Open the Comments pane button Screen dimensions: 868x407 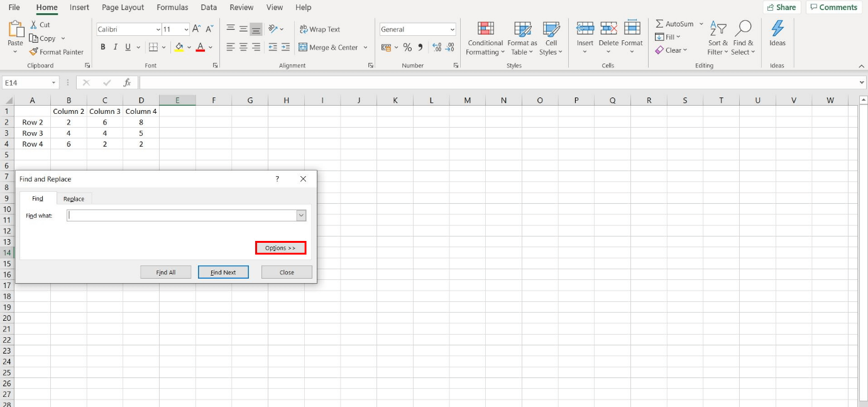point(834,8)
